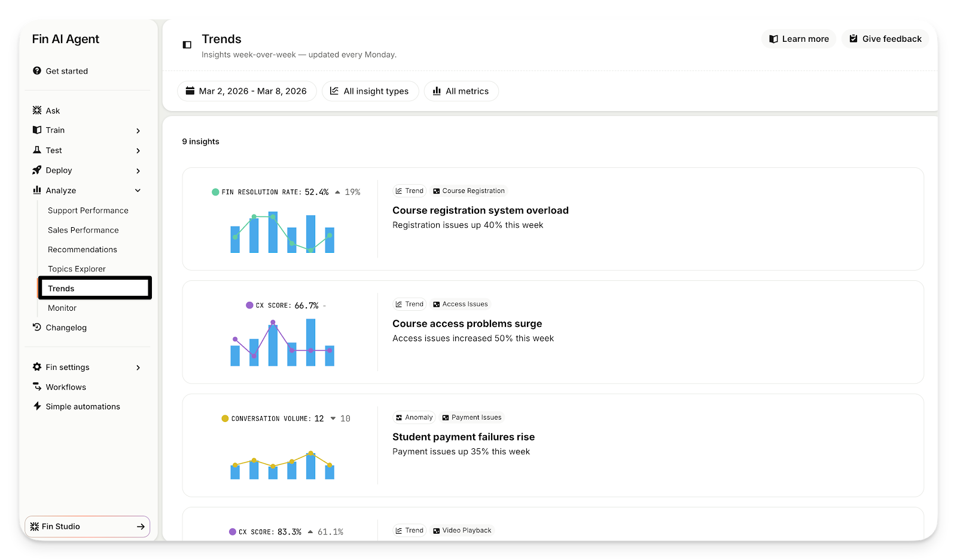Open the All metrics filter
The width and height of the screenshot is (957, 560).
click(x=461, y=91)
